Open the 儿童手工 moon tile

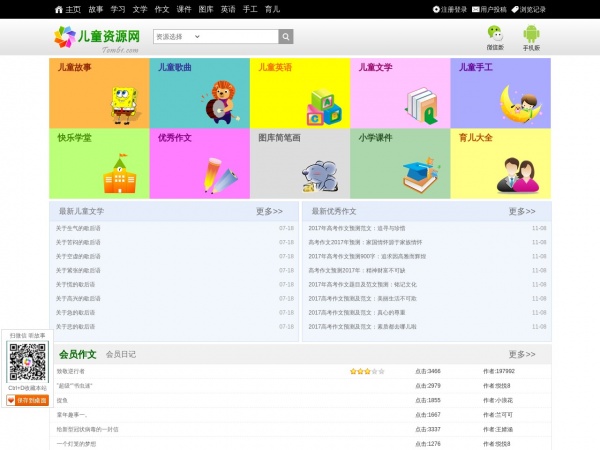coord(500,93)
